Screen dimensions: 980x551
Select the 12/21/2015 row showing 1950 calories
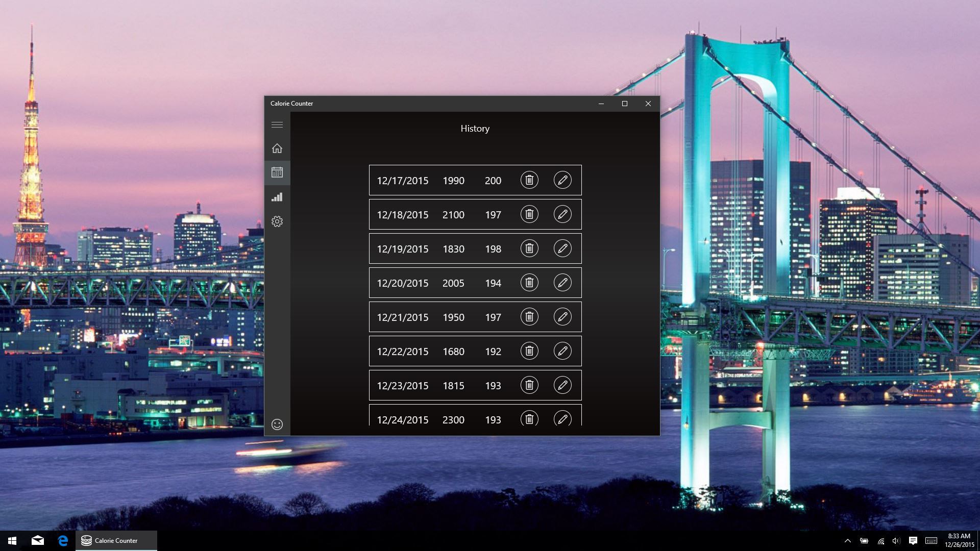click(x=475, y=317)
